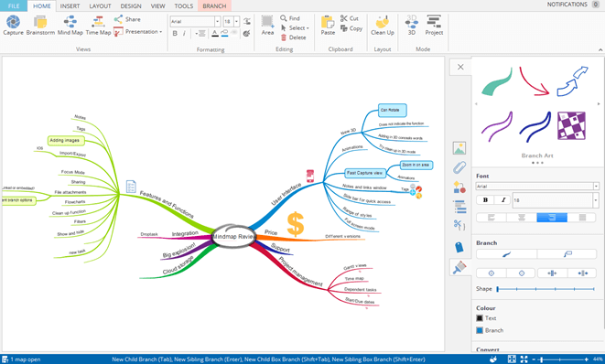Screen dimensions: 605x364
Task: Cut the selection
Action: coord(350,18)
